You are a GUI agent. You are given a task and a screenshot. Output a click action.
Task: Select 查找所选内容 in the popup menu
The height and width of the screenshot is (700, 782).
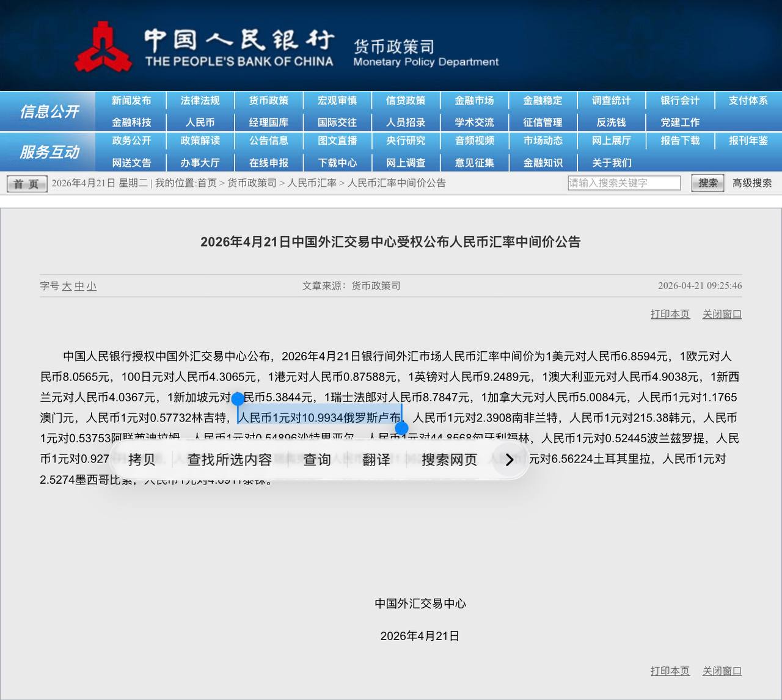click(229, 460)
